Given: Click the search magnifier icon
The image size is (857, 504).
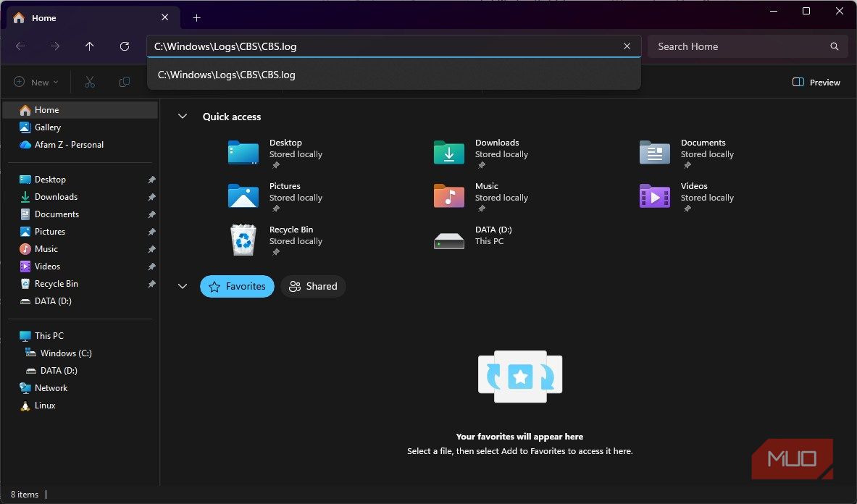Looking at the screenshot, I should 834,46.
